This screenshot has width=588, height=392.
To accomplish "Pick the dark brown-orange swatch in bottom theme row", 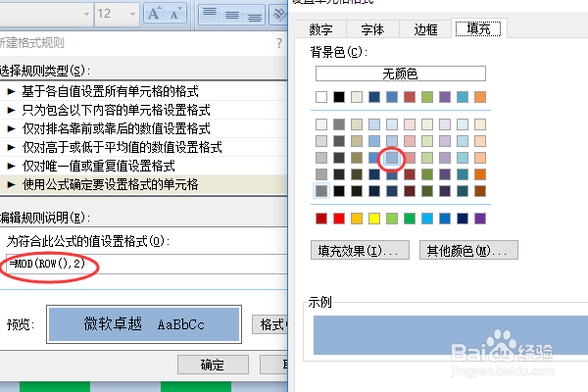I will 480,191.
